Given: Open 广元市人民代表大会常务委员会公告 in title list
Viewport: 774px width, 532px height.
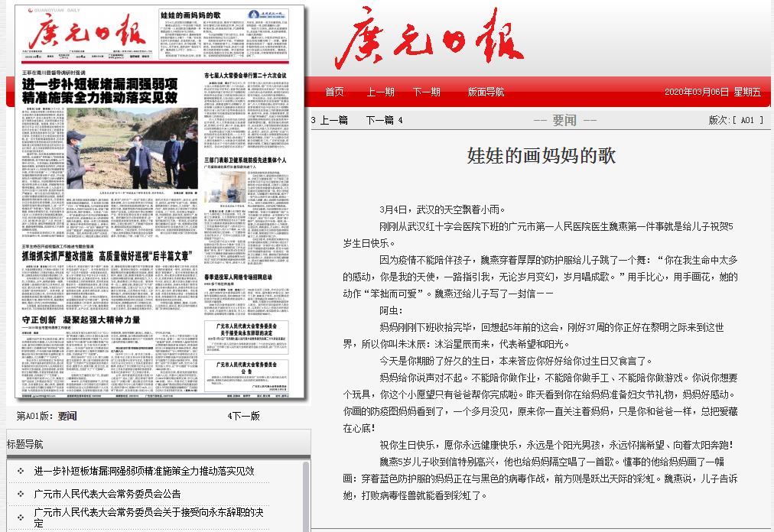Looking at the screenshot, I should click(107, 494).
